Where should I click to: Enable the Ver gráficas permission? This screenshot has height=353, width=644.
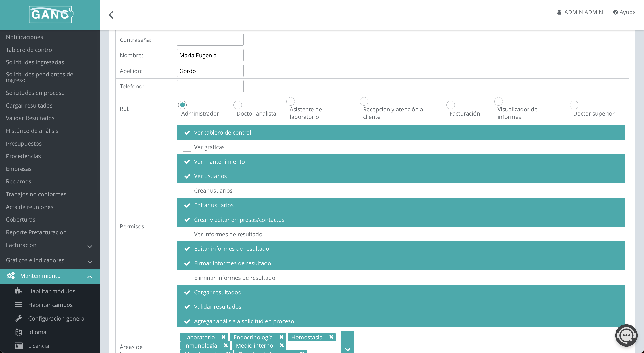pos(187,147)
